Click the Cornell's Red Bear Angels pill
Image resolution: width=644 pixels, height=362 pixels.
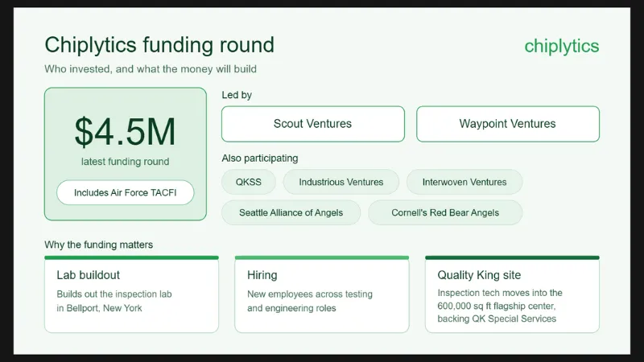pos(445,212)
